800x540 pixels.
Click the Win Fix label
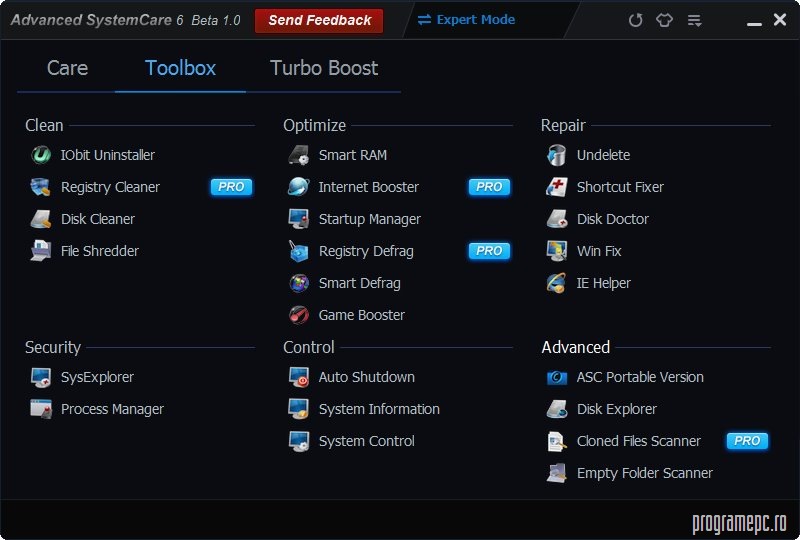599,251
